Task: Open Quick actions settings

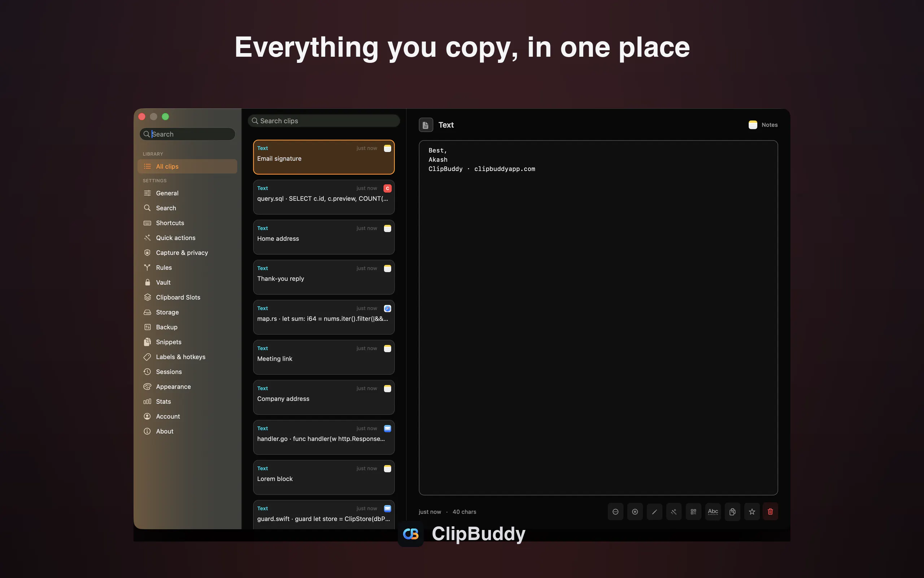Action: point(187,238)
